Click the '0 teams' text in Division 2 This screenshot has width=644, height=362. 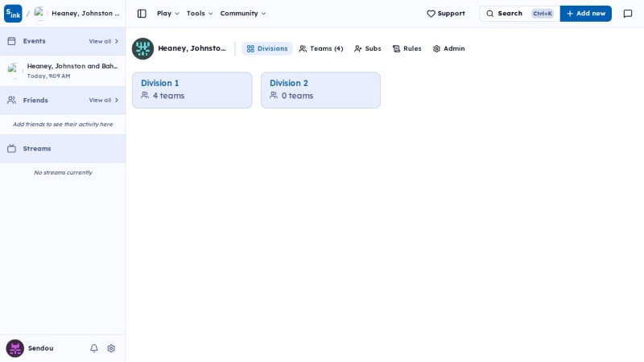[x=297, y=96]
